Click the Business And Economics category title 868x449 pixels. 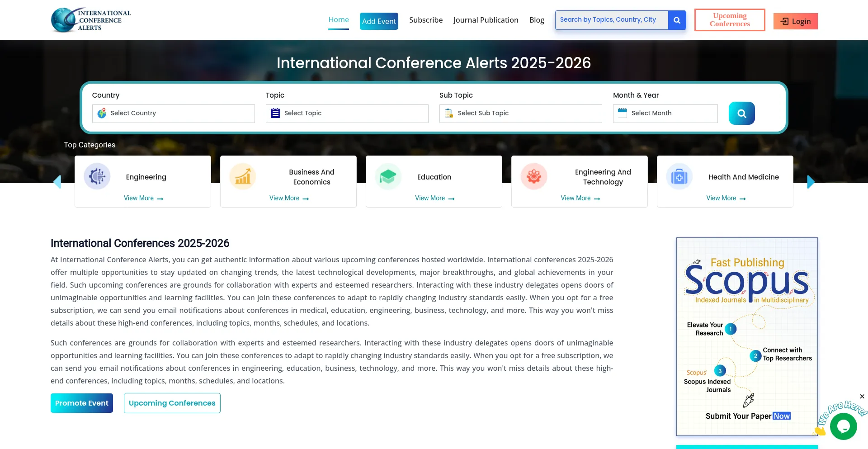coord(312,177)
